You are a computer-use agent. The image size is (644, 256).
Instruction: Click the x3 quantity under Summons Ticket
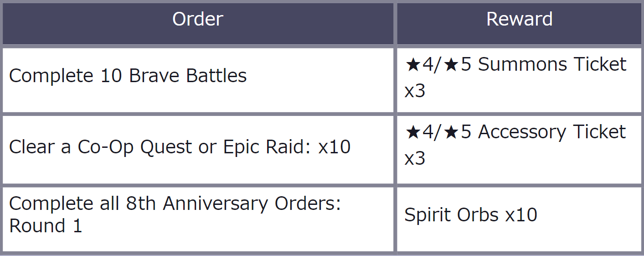click(x=415, y=91)
